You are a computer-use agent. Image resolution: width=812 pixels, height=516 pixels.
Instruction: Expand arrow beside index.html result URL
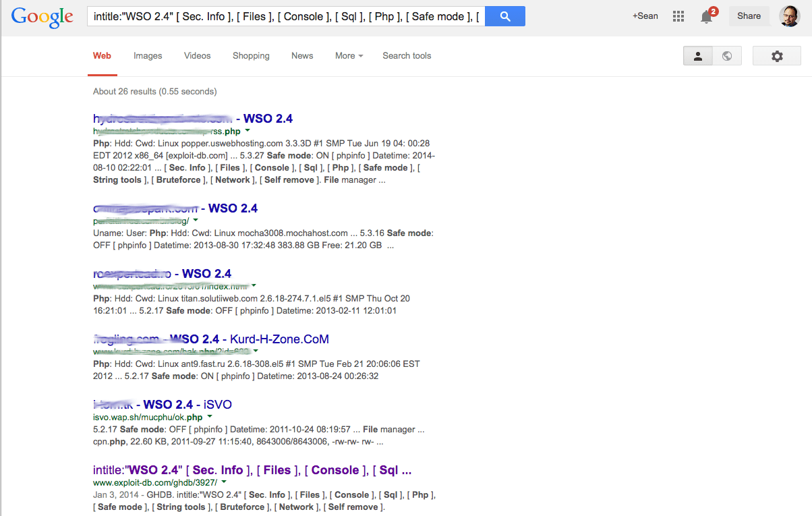click(254, 286)
